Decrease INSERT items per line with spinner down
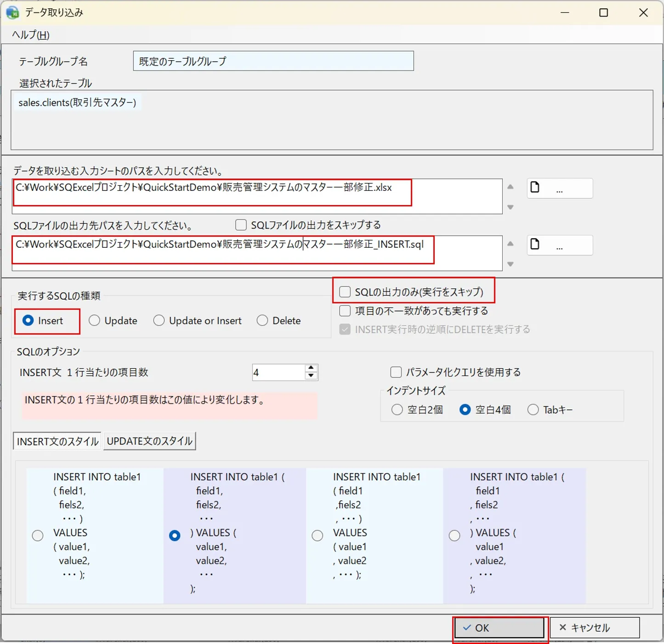The width and height of the screenshot is (664, 644). [x=311, y=376]
